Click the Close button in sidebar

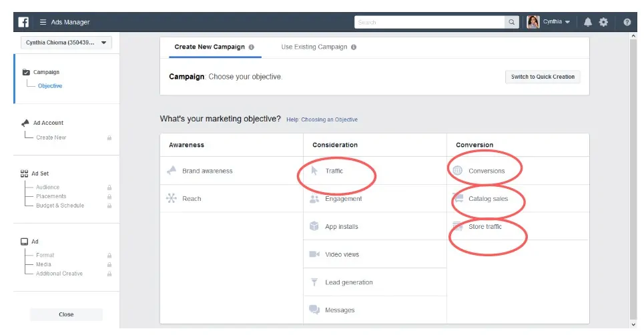[66, 314]
